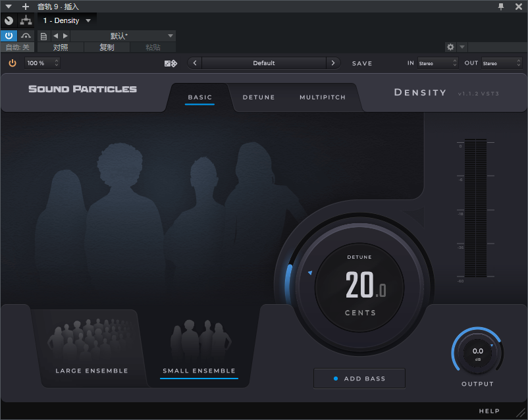Expand the arrow next to gear icon

coord(462,47)
